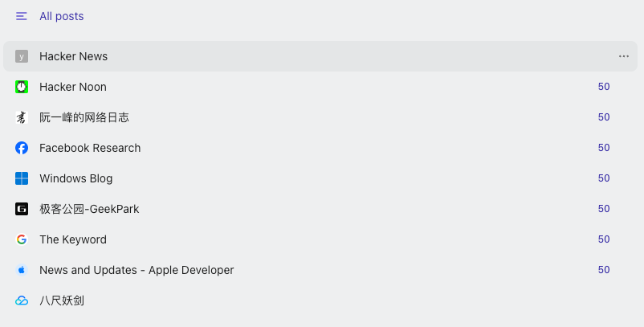Click the cloud icon beside 八尺妖剑

(22, 300)
